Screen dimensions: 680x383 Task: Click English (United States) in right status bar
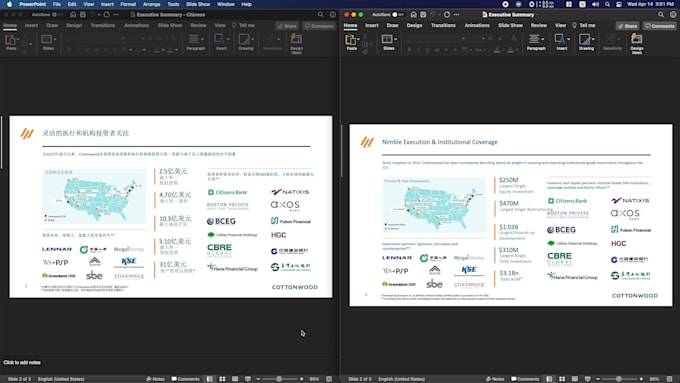pos(401,379)
